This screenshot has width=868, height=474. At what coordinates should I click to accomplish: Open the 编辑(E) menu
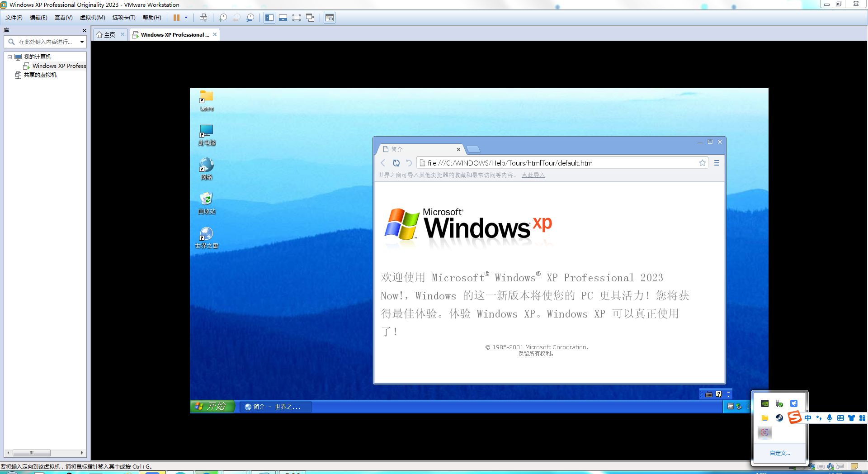[x=38, y=18]
